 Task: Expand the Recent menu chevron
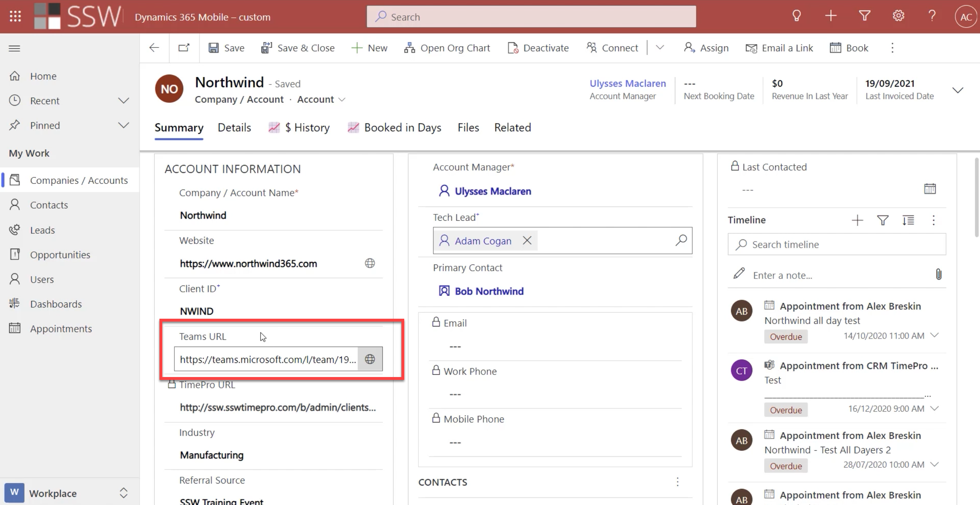coord(123,100)
